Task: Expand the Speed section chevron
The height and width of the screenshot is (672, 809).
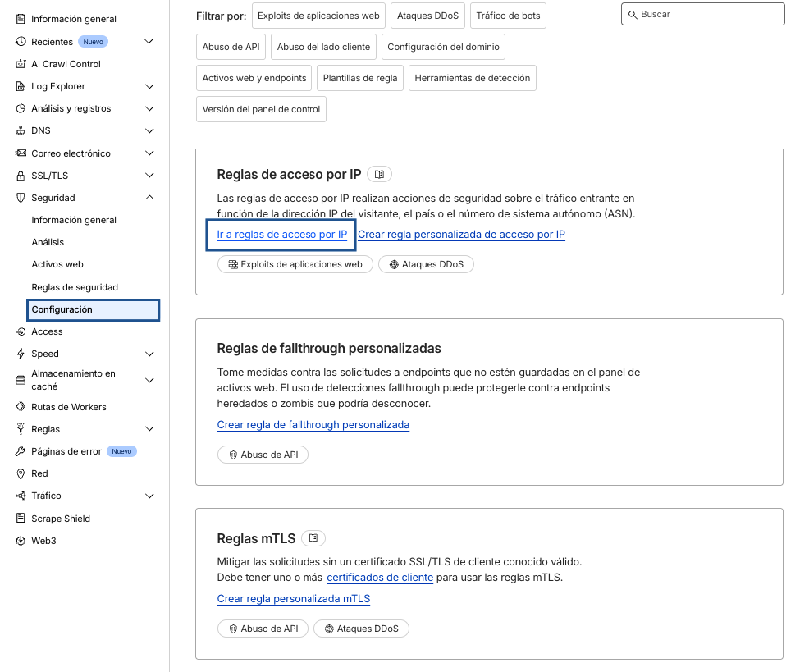Action: (x=149, y=354)
